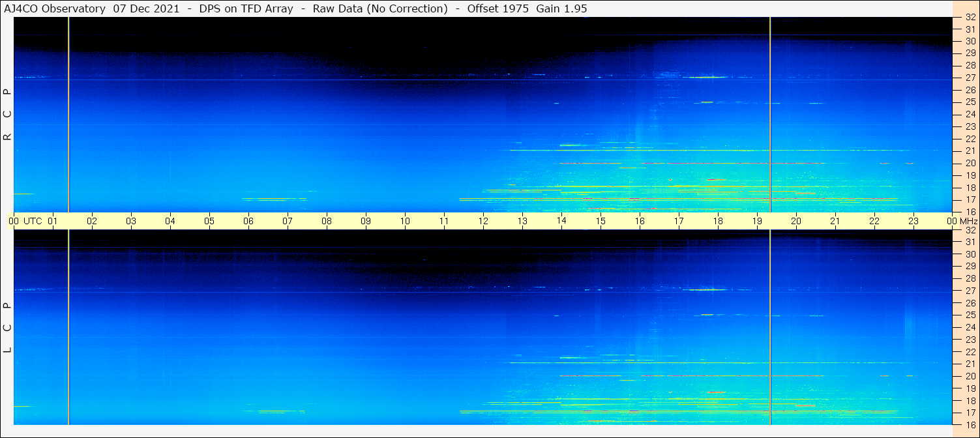Click the Offset 1975 text in the header
This screenshot has width=980, height=438.
[x=497, y=8]
